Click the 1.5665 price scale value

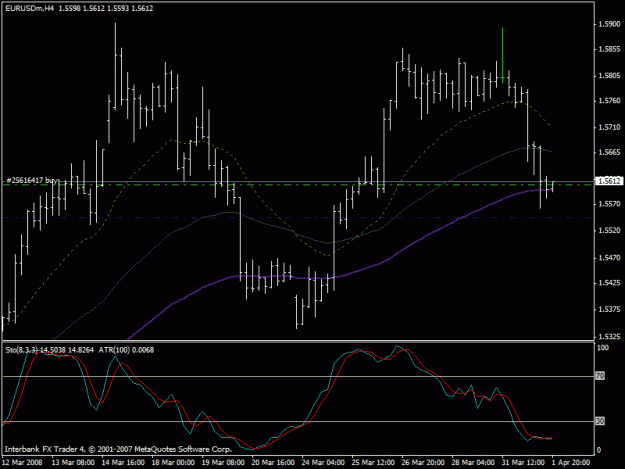[x=609, y=152]
